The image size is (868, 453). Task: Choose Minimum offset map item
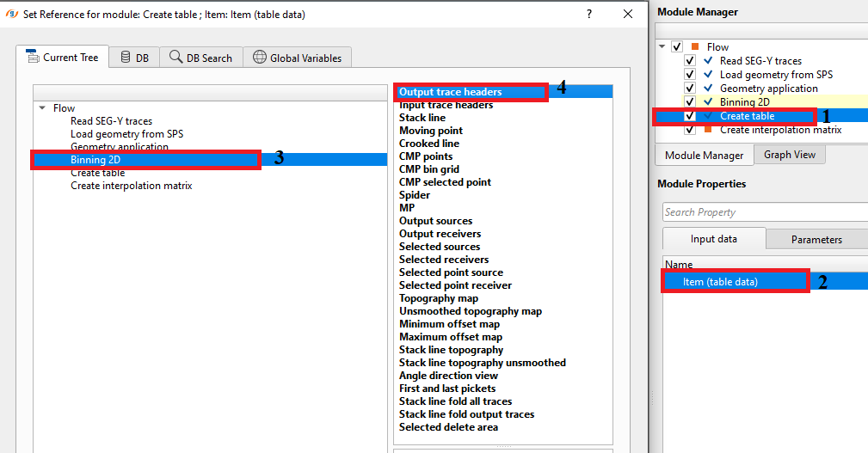450,324
